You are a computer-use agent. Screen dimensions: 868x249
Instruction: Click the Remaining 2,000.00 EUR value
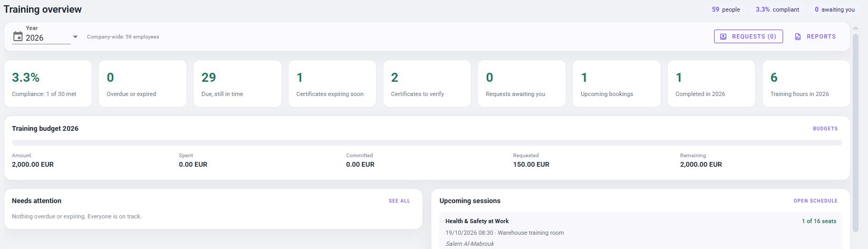(x=701, y=165)
